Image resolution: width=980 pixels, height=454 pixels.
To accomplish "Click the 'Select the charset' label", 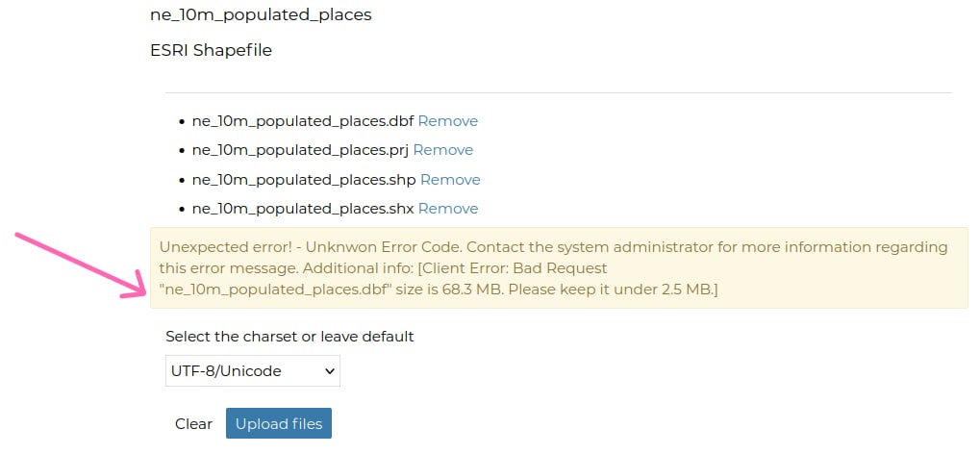I will coord(289,337).
